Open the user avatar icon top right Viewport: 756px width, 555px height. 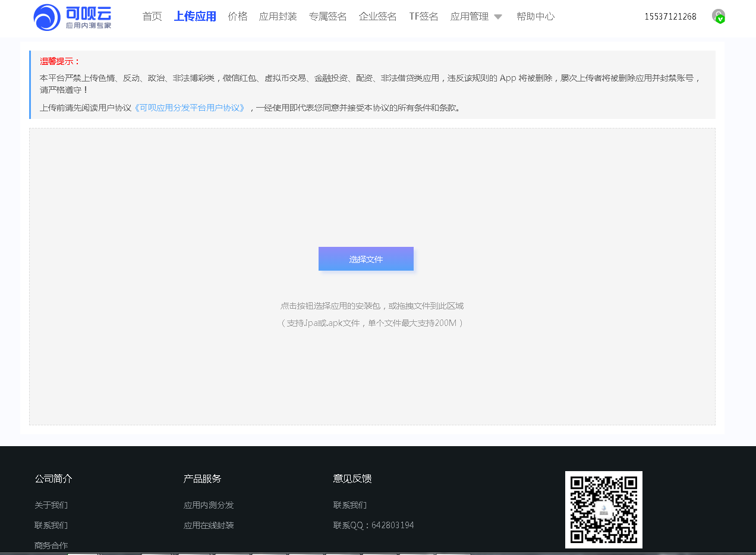click(718, 15)
